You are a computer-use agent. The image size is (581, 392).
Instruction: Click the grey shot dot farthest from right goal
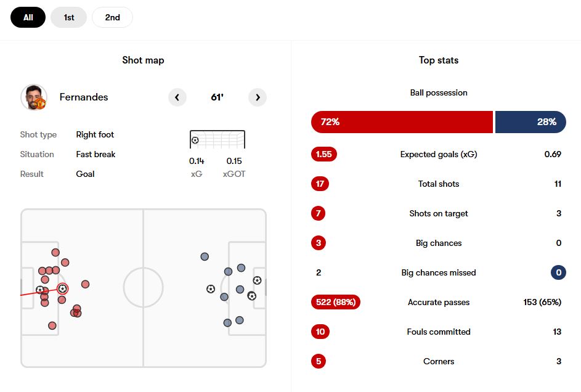(205, 256)
